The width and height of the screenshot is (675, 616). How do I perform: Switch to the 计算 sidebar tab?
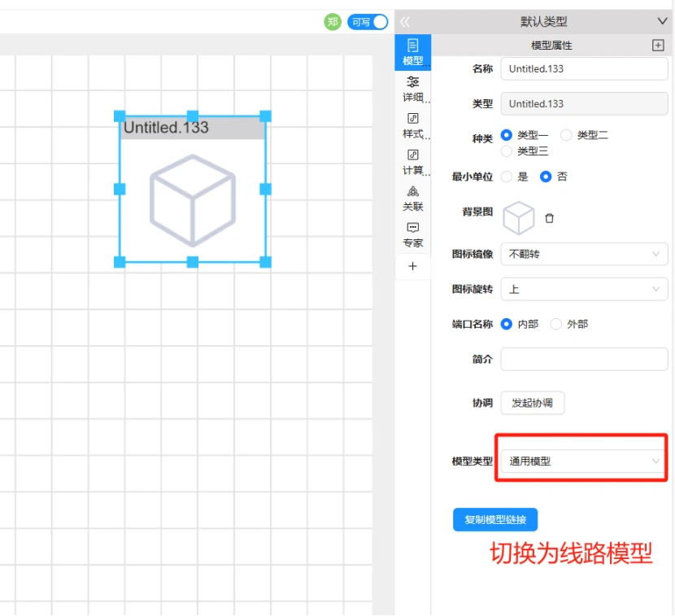click(x=412, y=162)
